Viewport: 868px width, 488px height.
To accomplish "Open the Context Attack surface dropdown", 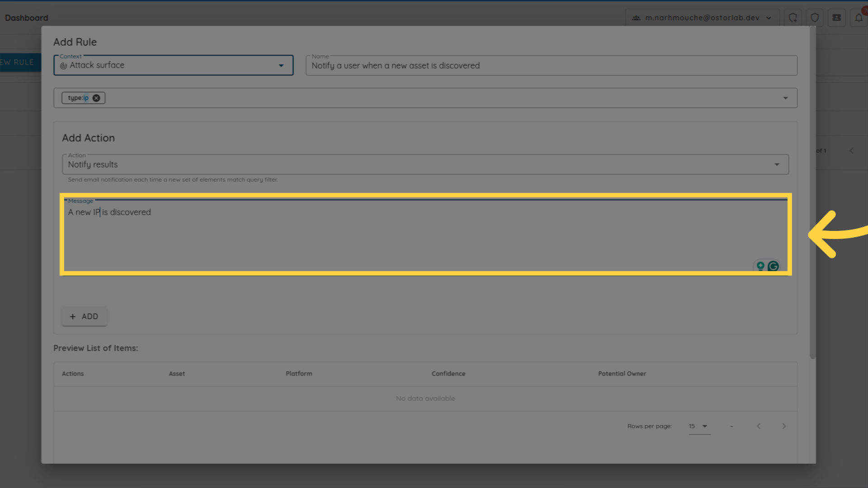I will tap(173, 66).
